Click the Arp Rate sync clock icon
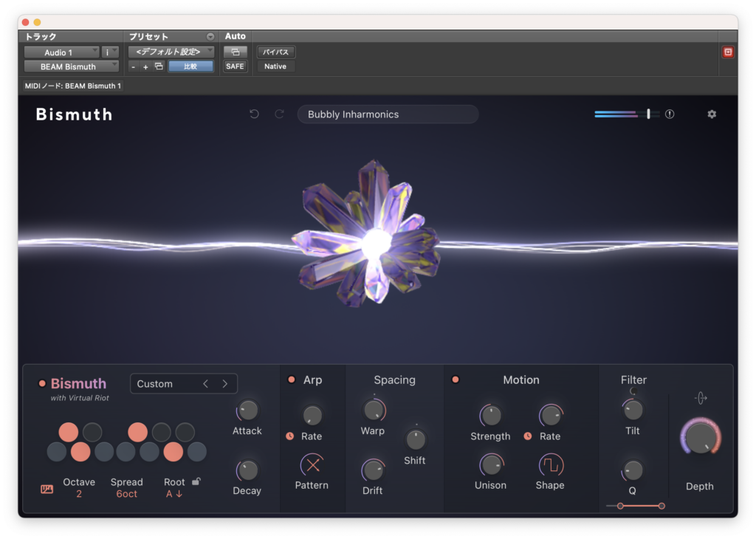 click(x=289, y=436)
